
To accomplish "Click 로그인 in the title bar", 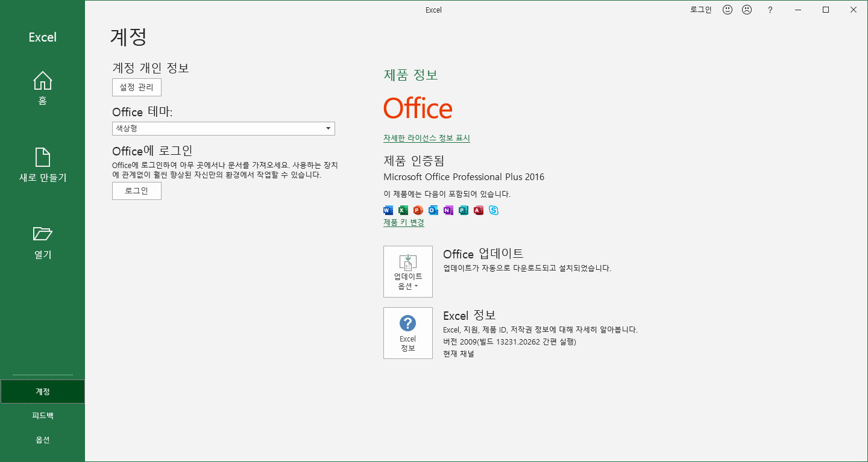I will pos(701,10).
